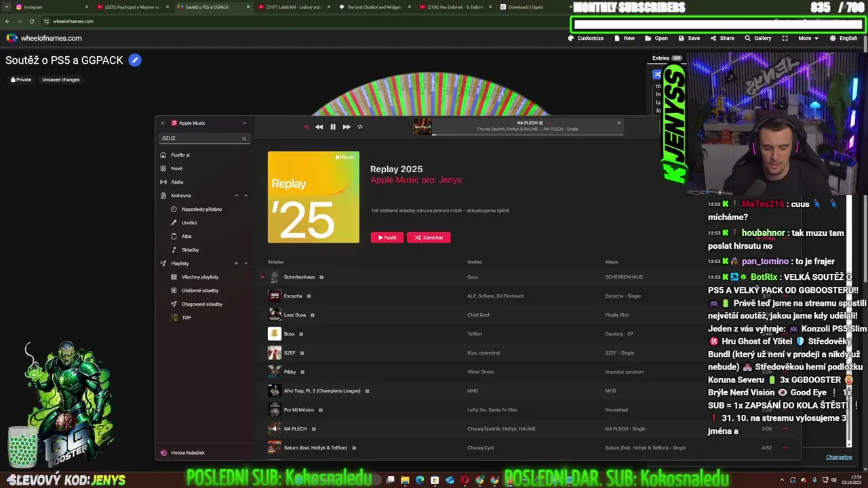Click the Zamíchat shuffle button
The height and width of the screenshot is (488, 868).
429,237
